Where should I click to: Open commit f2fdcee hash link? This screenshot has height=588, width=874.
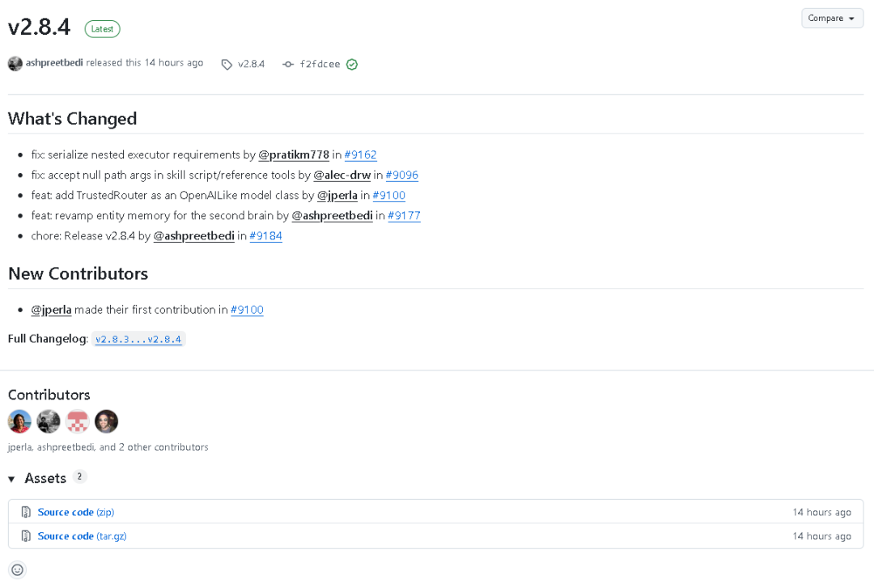[x=320, y=64]
